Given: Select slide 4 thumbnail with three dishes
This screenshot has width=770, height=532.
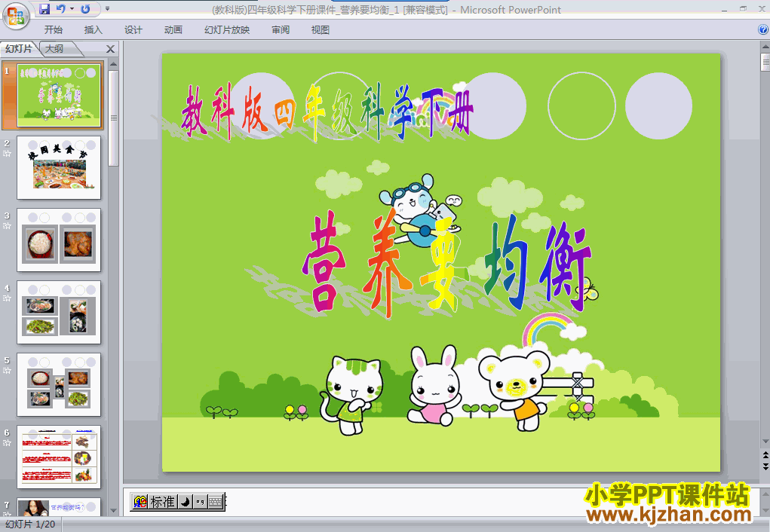Looking at the screenshot, I should tap(59, 312).
